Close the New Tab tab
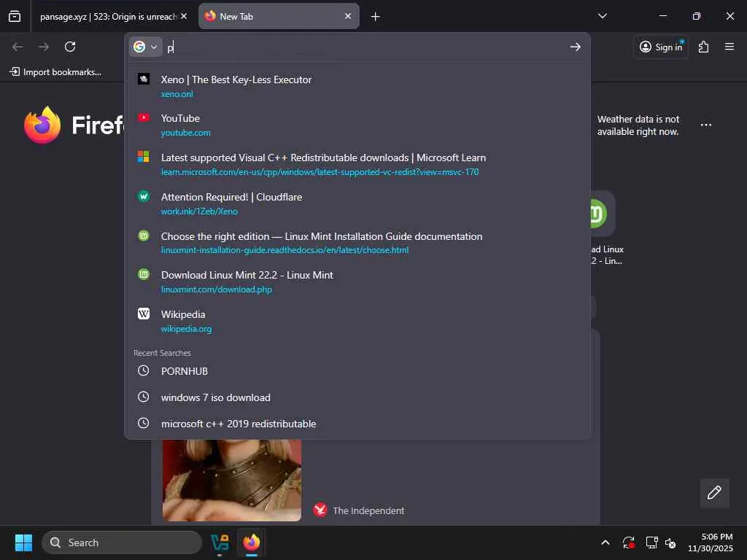The height and width of the screenshot is (560, 747). tap(348, 16)
